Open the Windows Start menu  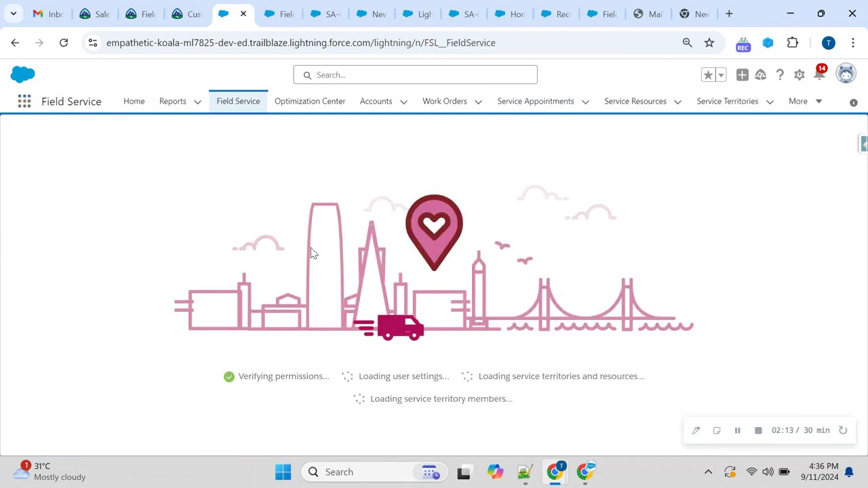[283, 472]
